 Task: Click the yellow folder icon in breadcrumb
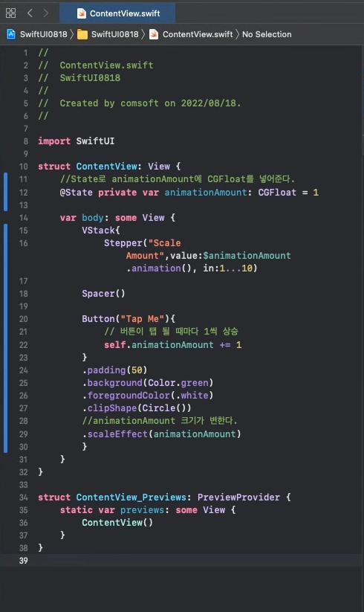point(82,34)
